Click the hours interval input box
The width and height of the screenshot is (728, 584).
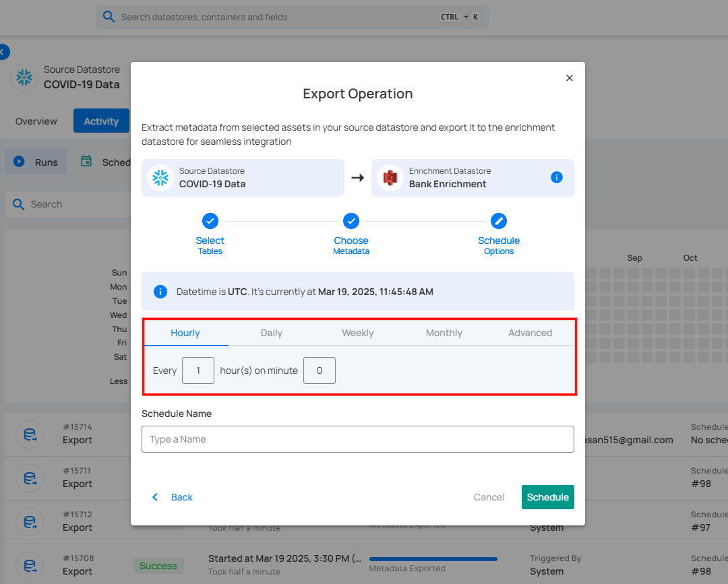[198, 370]
